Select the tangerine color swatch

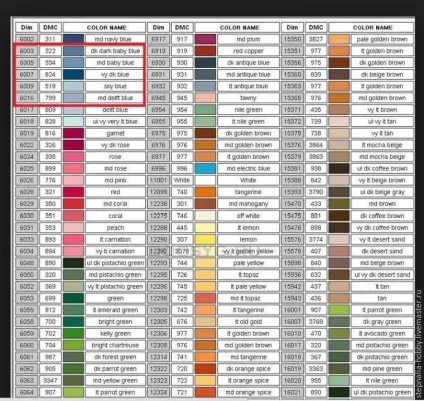click(205, 192)
